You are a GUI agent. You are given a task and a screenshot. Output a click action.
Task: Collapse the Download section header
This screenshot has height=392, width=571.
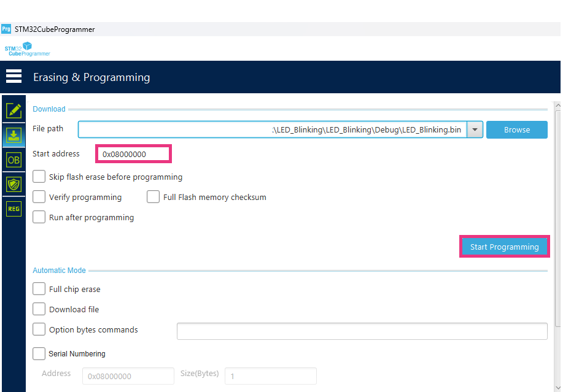49,109
